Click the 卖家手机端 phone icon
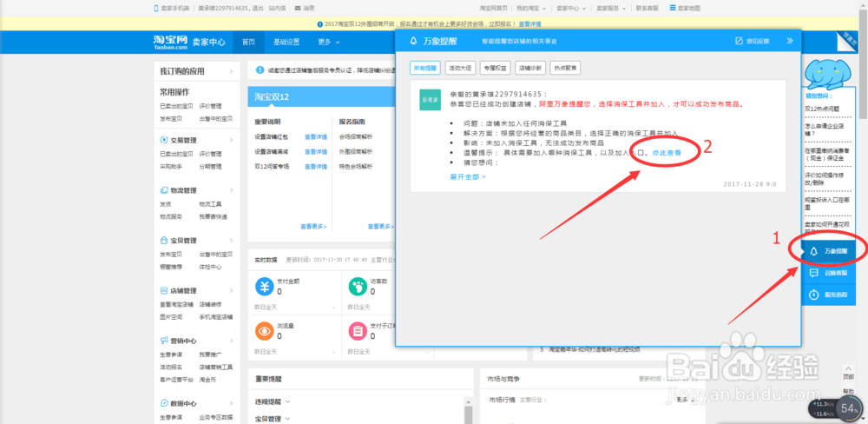This screenshot has height=424, width=868. pos(156,9)
